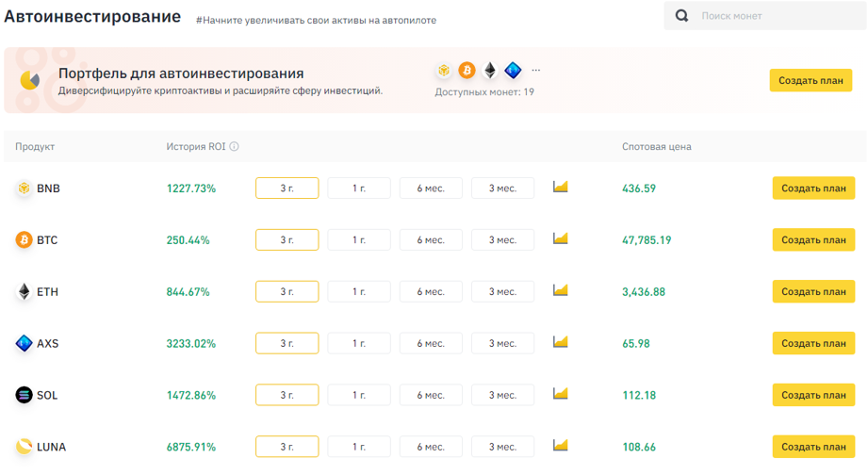Click the search magnifier icon
Image resolution: width=868 pixels, height=475 pixels.
[x=682, y=15]
